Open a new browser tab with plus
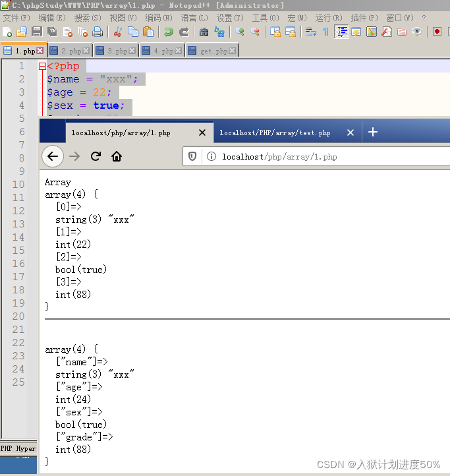The width and height of the screenshot is (450, 476). 373,132
